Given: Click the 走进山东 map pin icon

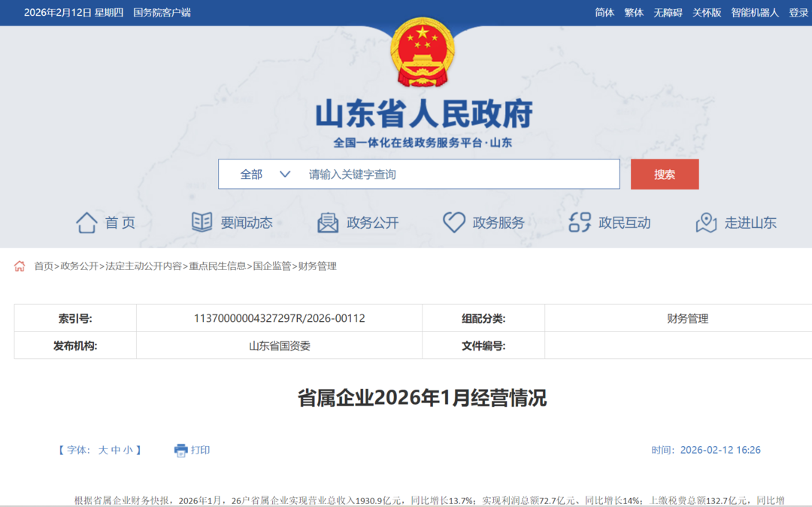Looking at the screenshot, I should pos(706,223).
